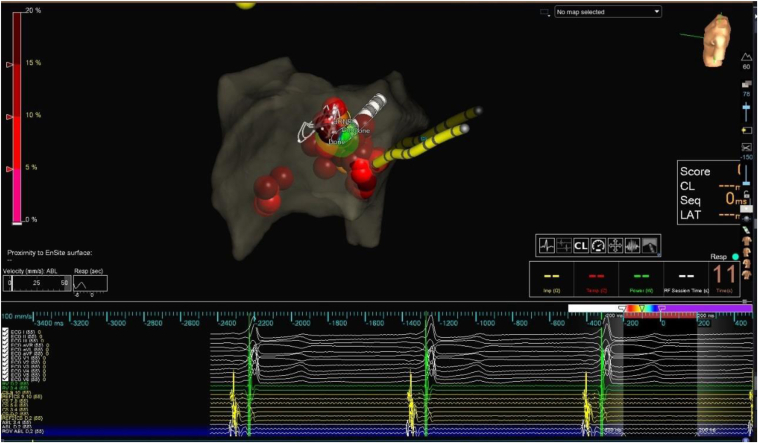This screenshot has height=443, width=758.
Task: Click the dual-trace caliper waveform icon
Action: click(564, 246)
